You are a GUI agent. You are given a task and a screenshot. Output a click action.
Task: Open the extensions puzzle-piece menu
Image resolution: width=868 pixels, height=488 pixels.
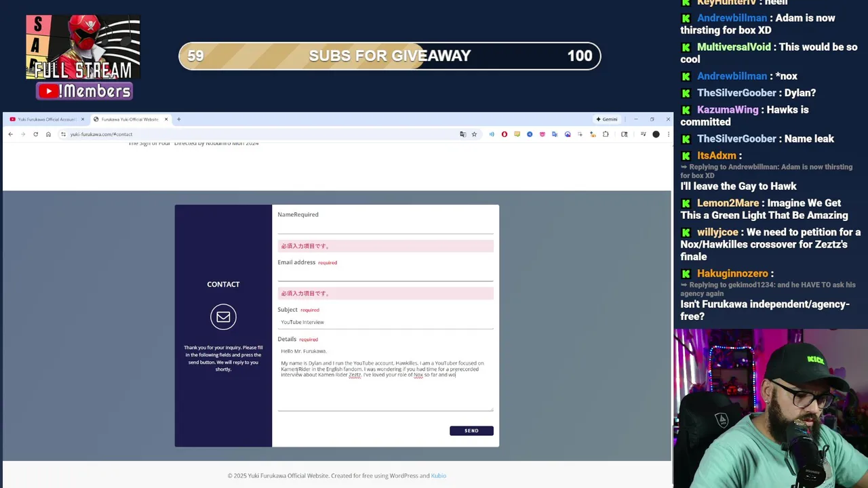point(606,134)
